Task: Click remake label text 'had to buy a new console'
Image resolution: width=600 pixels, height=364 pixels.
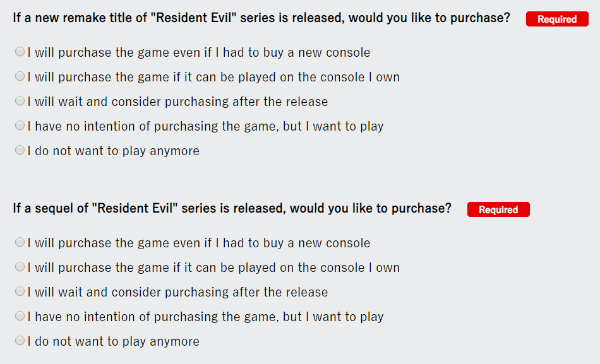Action: tap(297, 52)
